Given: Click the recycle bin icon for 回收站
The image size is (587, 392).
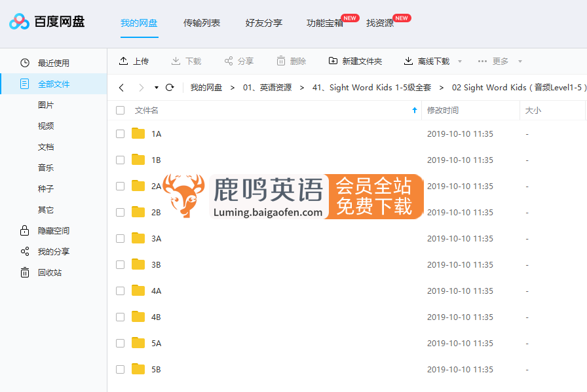Looking at the screenshot, I should (x=25, y=272).
